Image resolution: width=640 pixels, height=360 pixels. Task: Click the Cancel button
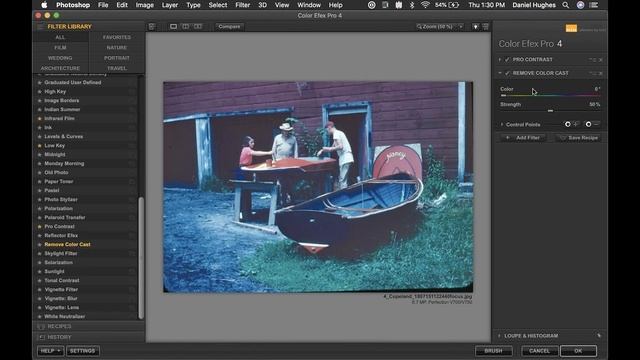(x=539, y=351)
